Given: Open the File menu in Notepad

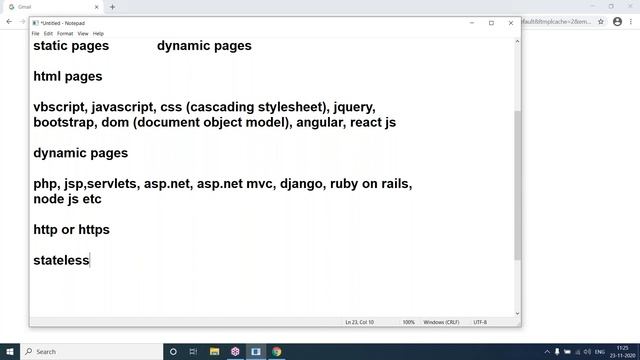Looking at the screenshot, I should tap(36, 33).
